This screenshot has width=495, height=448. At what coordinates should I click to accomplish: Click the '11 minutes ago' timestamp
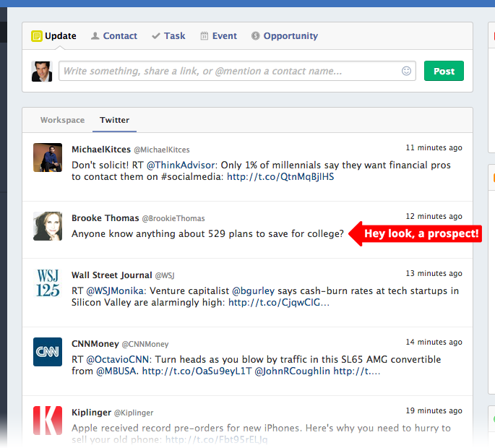[x=434, y=147]
